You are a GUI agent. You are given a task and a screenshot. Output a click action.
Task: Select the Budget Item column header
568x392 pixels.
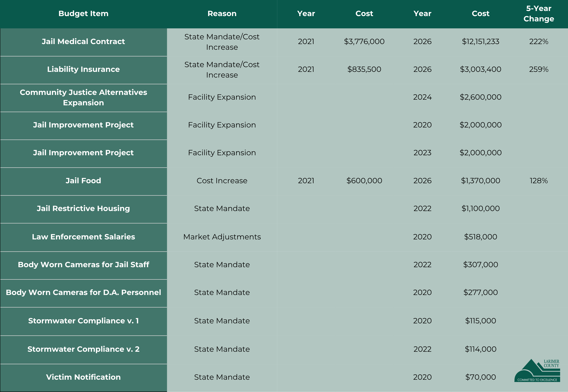point(84,13)
